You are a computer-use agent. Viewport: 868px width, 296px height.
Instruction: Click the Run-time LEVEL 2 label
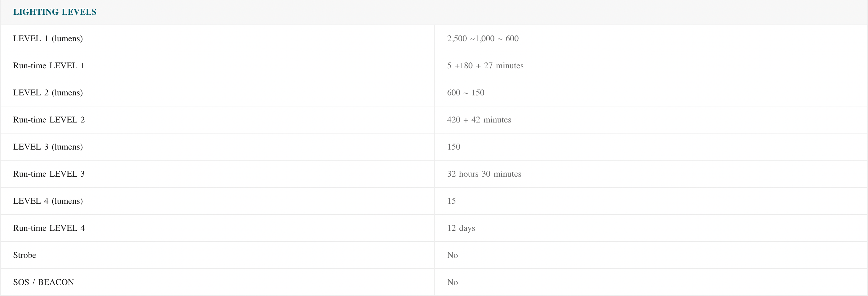(x=49, y=120)
